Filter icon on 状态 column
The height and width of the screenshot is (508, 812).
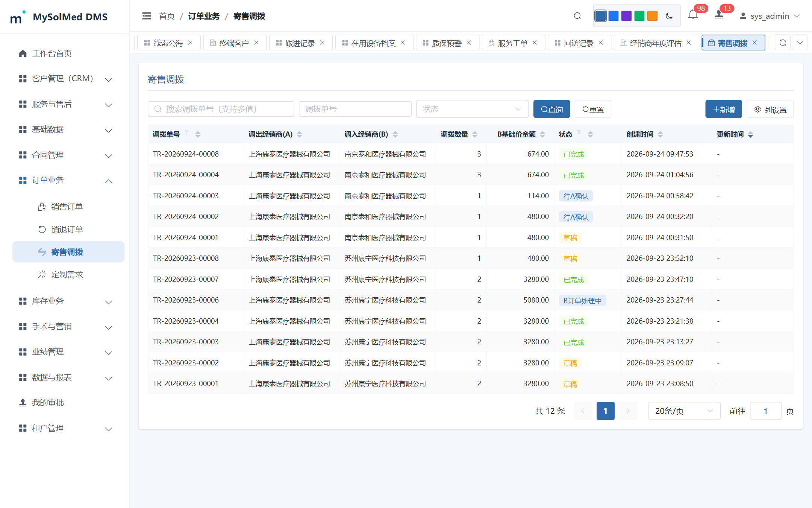[579, 132]
